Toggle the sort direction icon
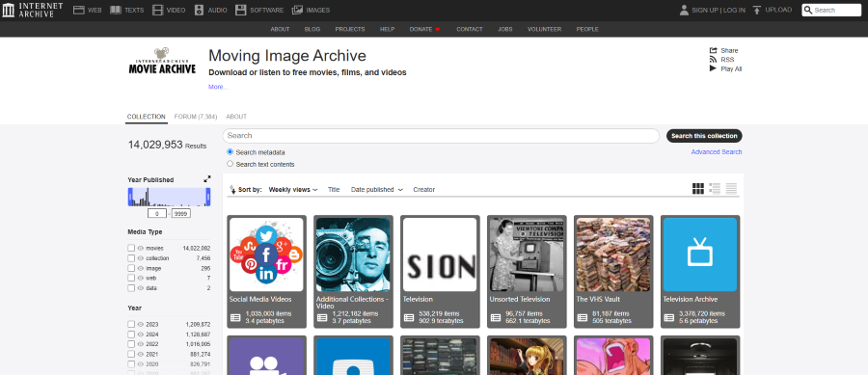Image resolution: width=868 pixels, height=375 pixels. [x=232, y=190]
